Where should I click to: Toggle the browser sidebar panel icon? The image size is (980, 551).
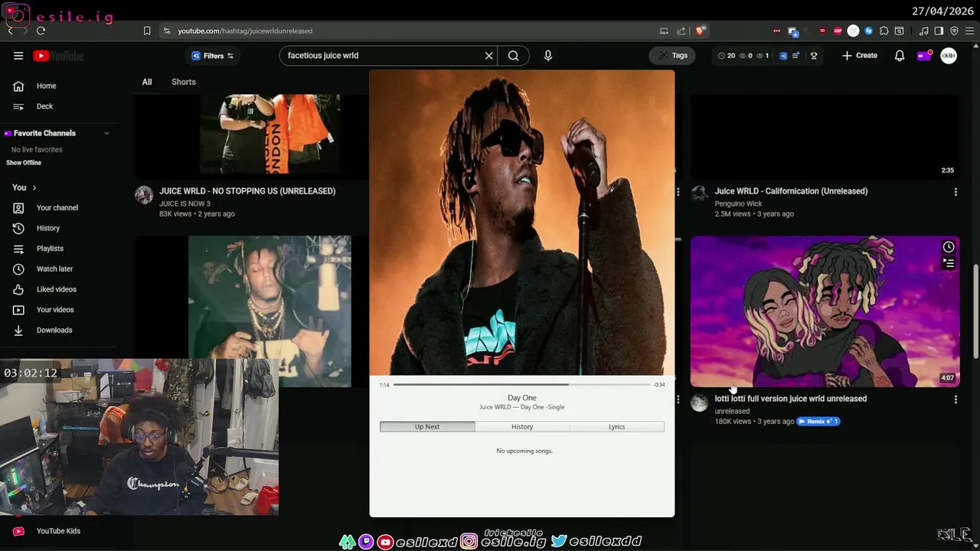[x=939, y=31]
